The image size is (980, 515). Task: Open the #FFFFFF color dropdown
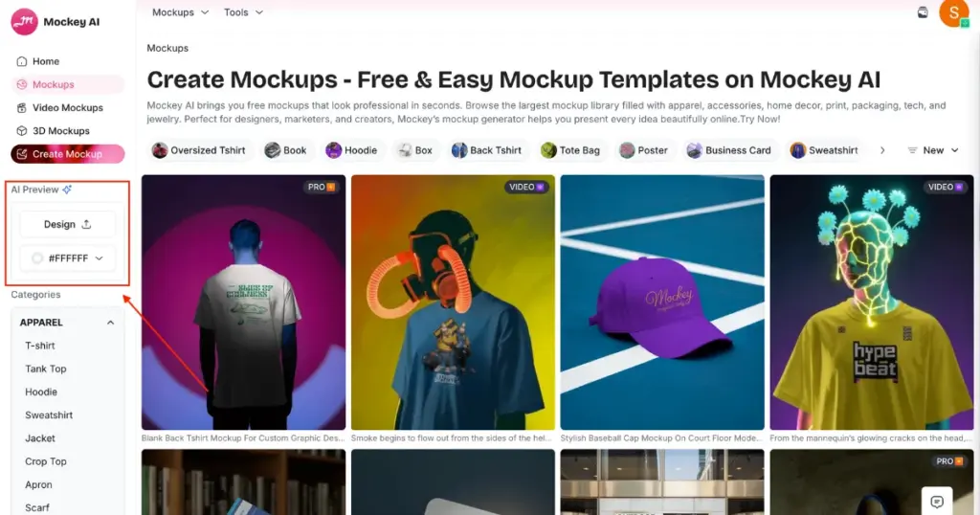[x=68, y=258]
